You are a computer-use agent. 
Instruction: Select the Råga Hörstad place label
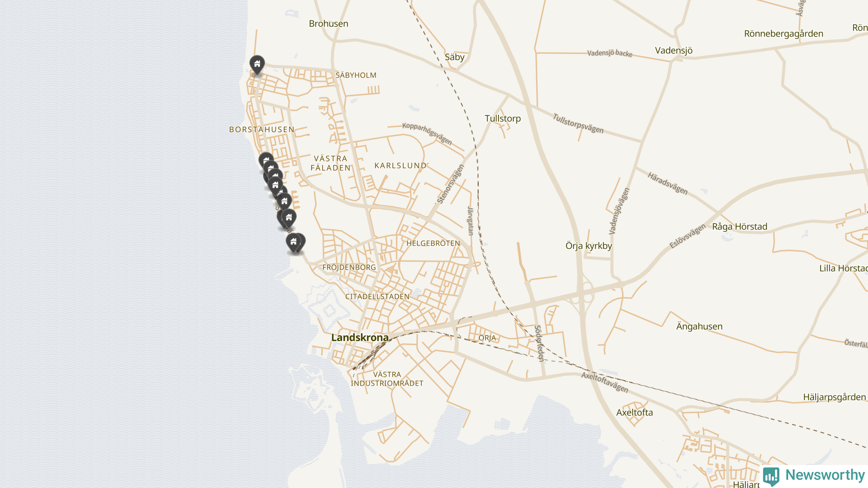point(739,226)
